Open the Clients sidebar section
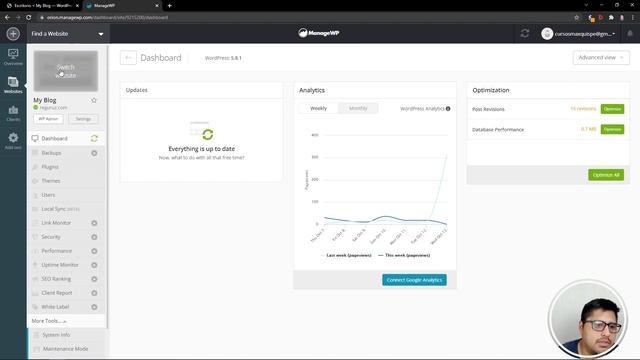This screenshot has height=360, width=640. tap(13, 113)
